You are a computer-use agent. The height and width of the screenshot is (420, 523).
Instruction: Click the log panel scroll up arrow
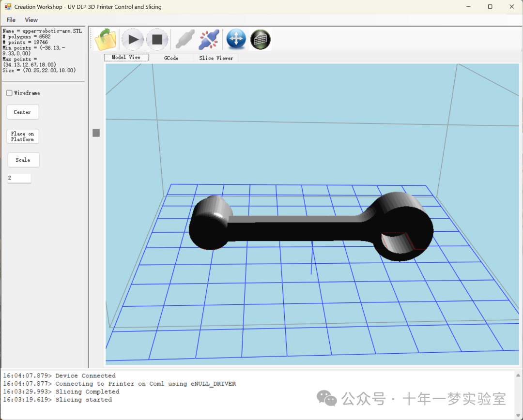tap(518, 375)
